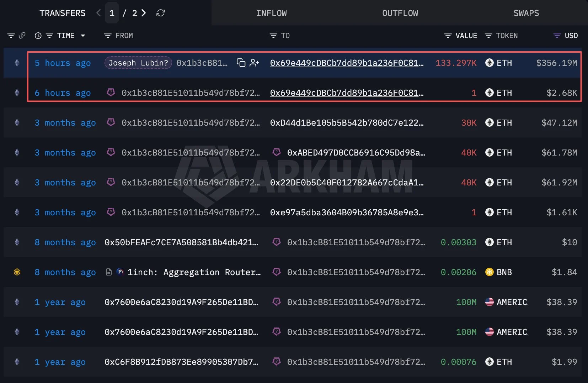Screen dimensions: 588x383
Task: Click the contract document icon before 1inch
Action: pos(109,272)
